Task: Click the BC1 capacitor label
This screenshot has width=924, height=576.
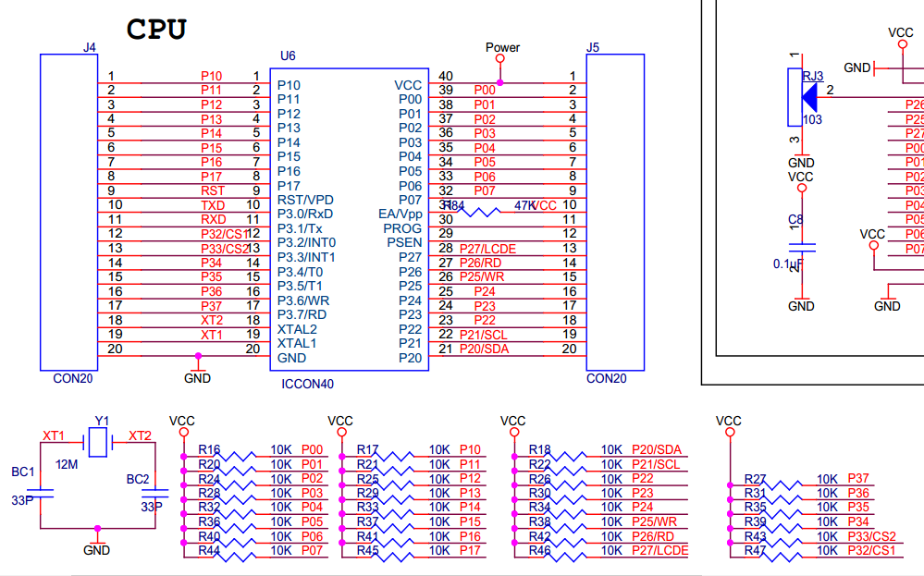Action: [23, 472]
